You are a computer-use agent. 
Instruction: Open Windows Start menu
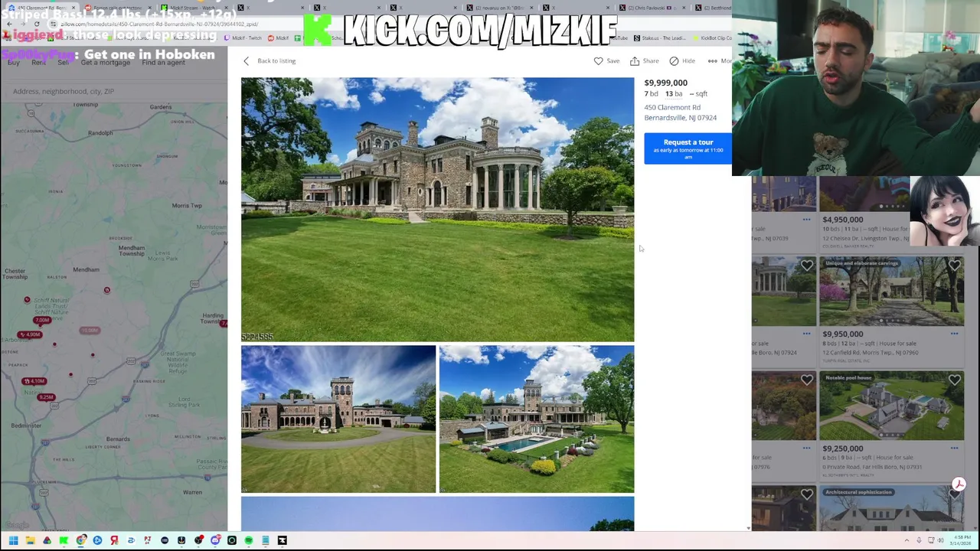[13, 540]
